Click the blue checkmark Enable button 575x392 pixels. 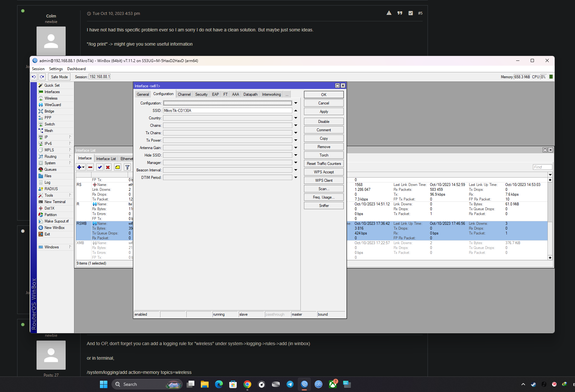[x=100, y=167]
